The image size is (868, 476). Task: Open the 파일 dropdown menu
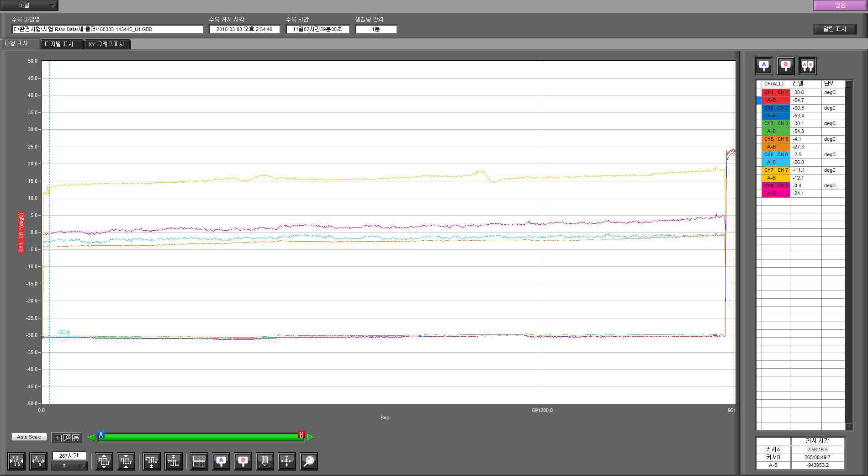pyautogui.click(x=29, y=5)
